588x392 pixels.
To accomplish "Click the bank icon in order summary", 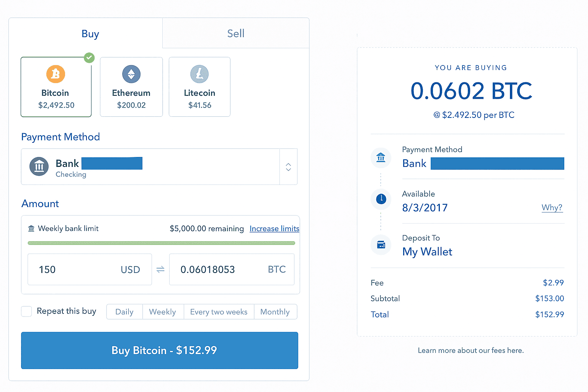I will coord(381,157).
